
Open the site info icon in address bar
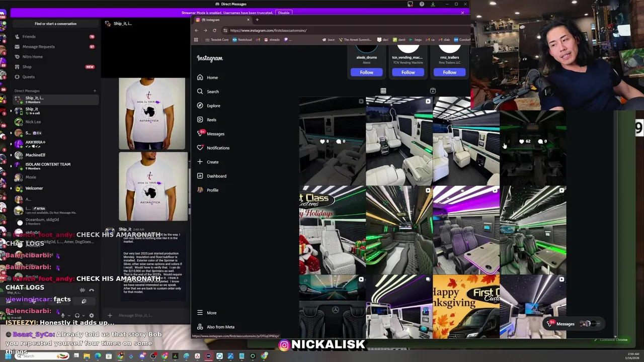(225, 30)
